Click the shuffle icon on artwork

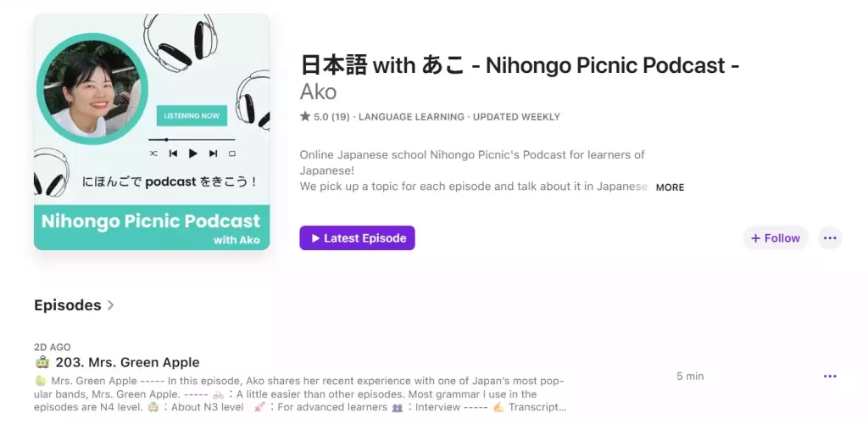pyautogui.click(x=154, y=153)
